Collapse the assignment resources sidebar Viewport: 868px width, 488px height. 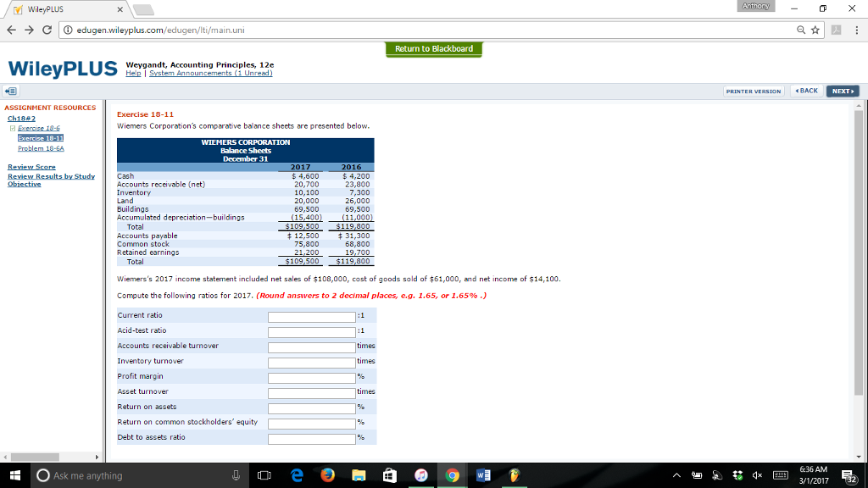(10, 91)
